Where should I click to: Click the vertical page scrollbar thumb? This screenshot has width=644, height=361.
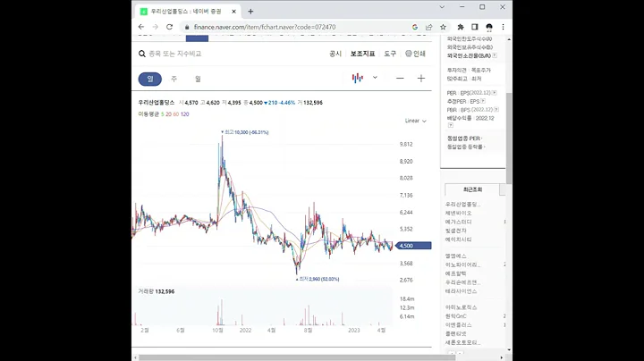[509, 139]
